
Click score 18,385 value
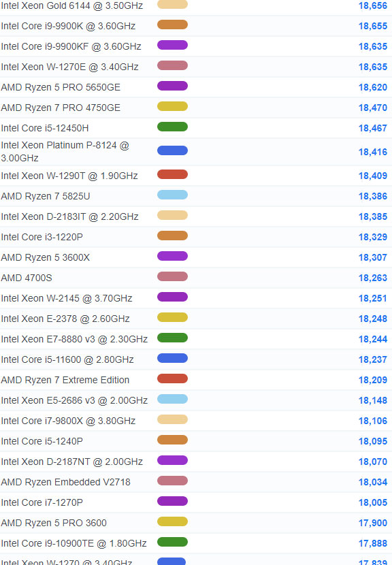(373, 216)
